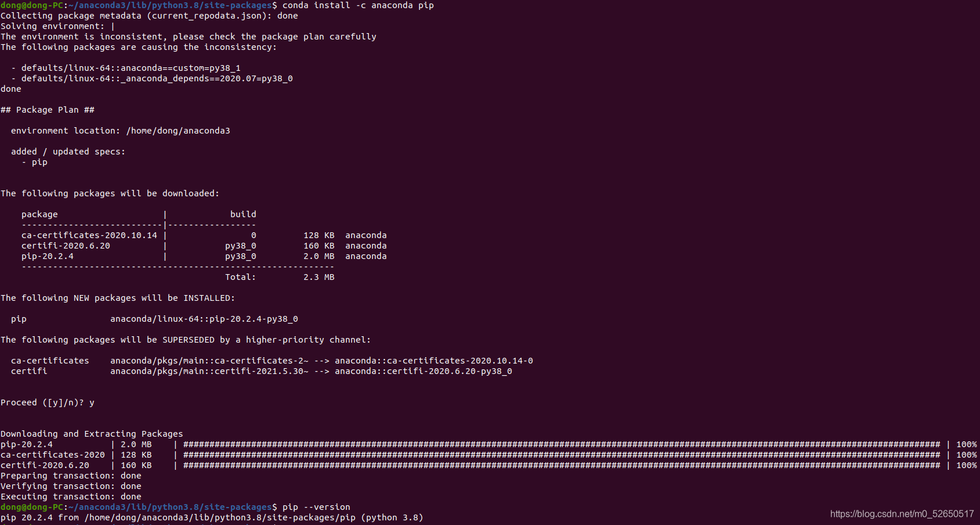Select 'The following packages will be downloaded:' line
Image resolution: width=980 pixels, height=525 pixels.
tap(110, 193)
